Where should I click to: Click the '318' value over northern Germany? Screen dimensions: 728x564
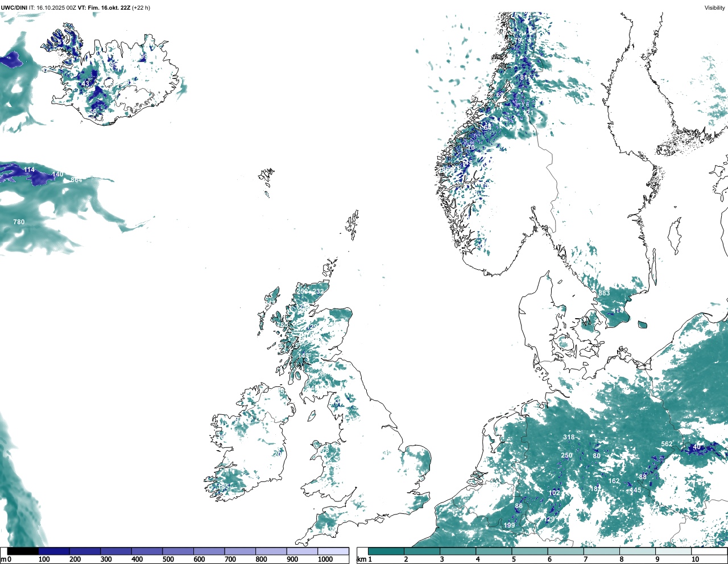[569, 437]
